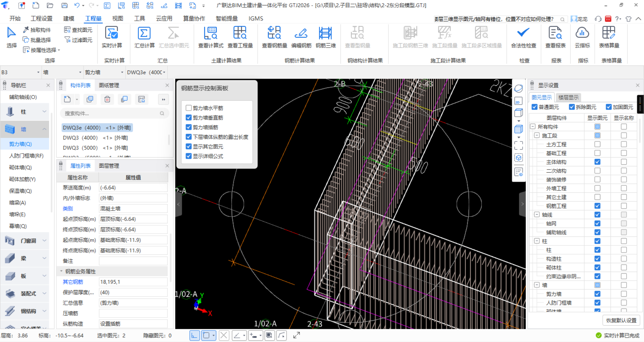Open the 工程设置 ribbon tab
Image resolution: width=644 pixels, height=342 pixels.
point(42,18)
